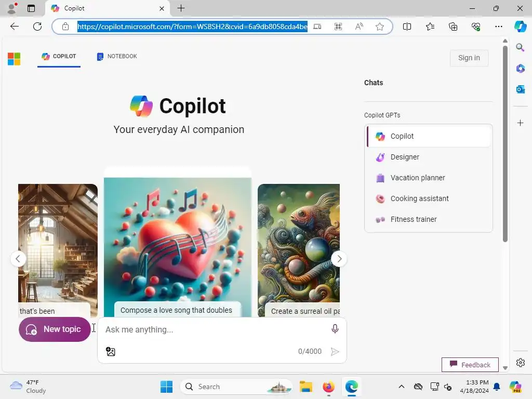Open the weather widget showing 47°F

tap(28, 387)
